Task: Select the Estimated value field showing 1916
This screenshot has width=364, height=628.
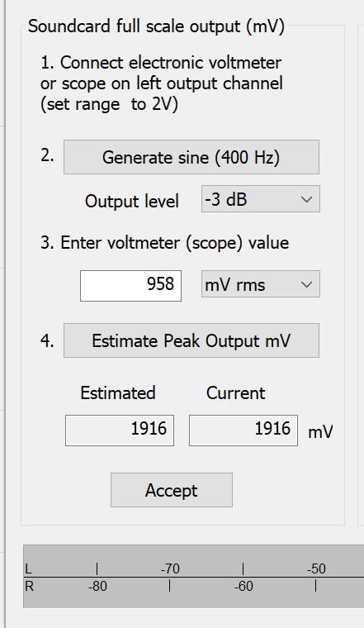Action: pyautogui.click(x=120, y=431)
